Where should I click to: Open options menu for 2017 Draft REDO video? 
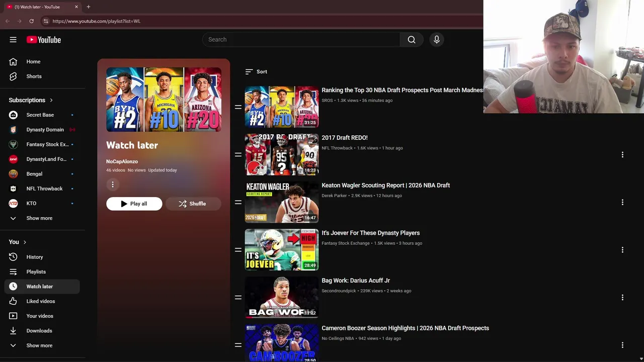622,155
